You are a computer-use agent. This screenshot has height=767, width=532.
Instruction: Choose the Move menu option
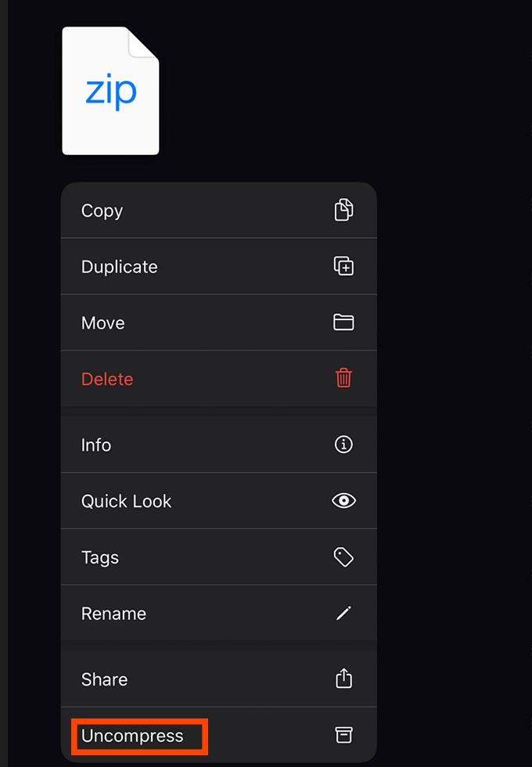click(x=103, y=323)
